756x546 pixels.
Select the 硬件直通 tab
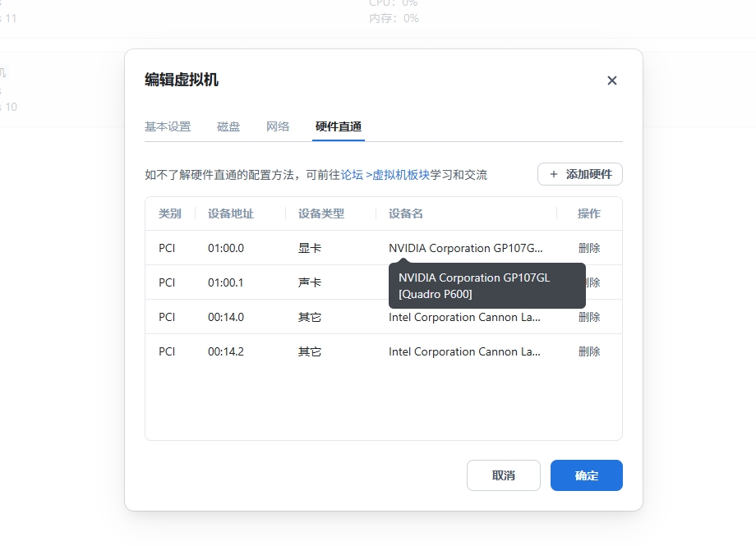tap(339, 126)
